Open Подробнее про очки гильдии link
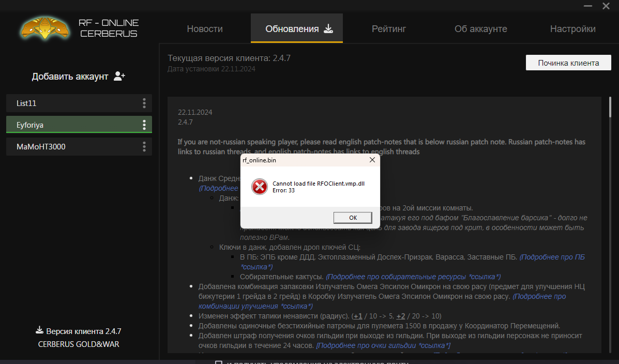The image size is (619, 364). tap(383, 345)
